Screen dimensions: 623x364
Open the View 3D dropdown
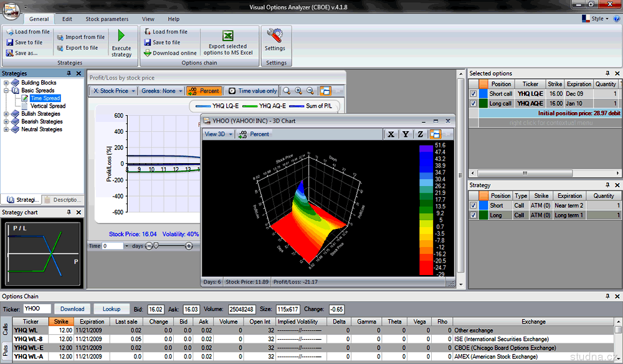pyautogui.click(x=218, y=134)
